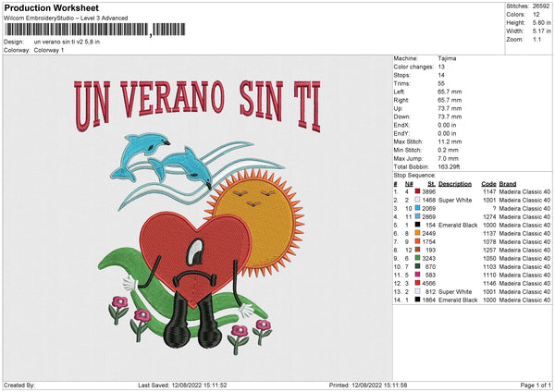The width and height of the screenshot is (555, 392).
Task: Click the Max Stitch value 11.2 mm
Action: pos(450,141)
